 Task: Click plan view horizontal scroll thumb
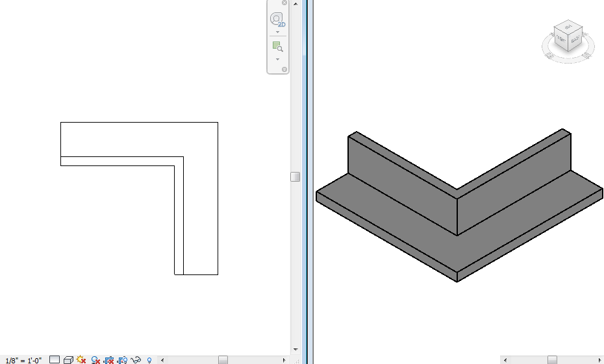point(223,360)
